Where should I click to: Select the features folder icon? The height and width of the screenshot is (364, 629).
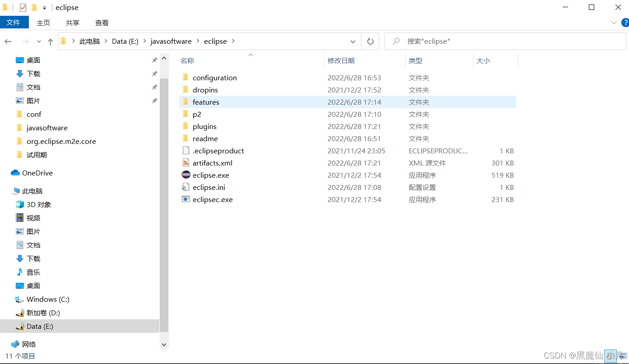click(x=185, y=102)
